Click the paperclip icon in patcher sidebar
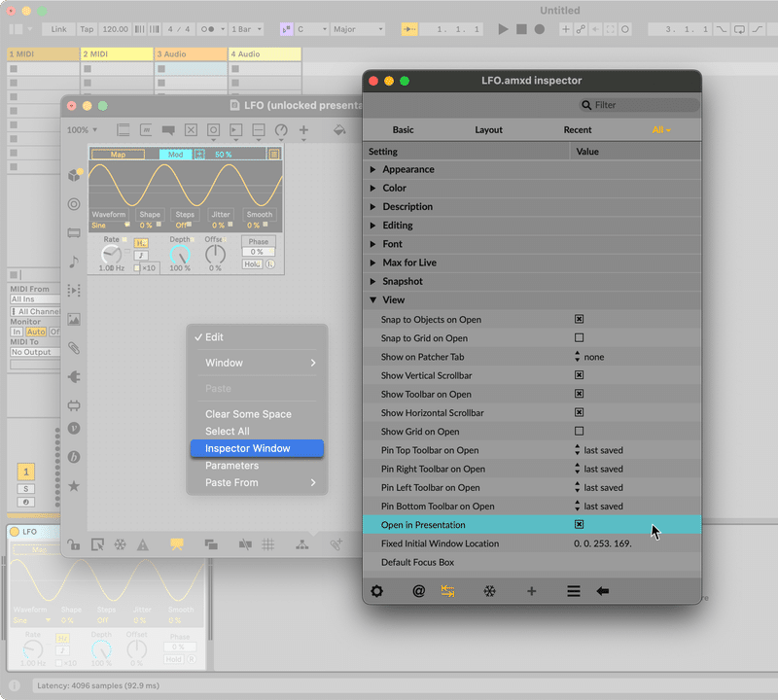778x700 pixels. [74, 348]
